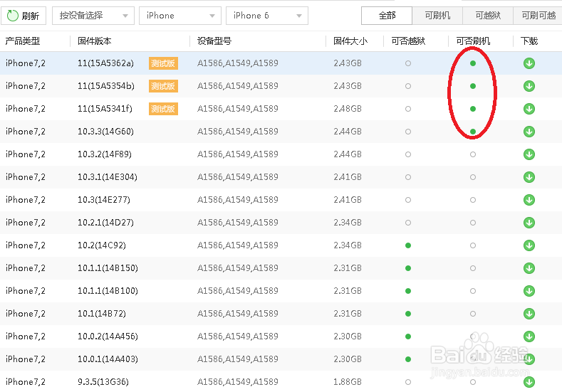Switch to the 全部 tab
562x392 pixels.
click(387, 16)
